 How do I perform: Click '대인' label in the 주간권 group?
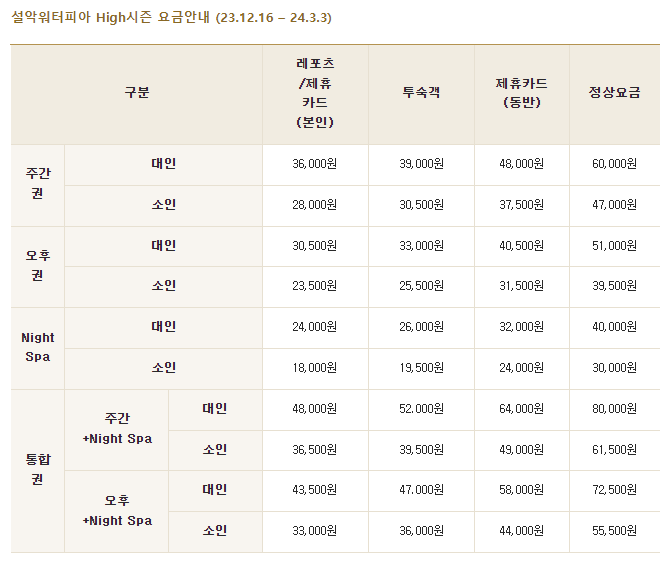[x=163, y=164]
